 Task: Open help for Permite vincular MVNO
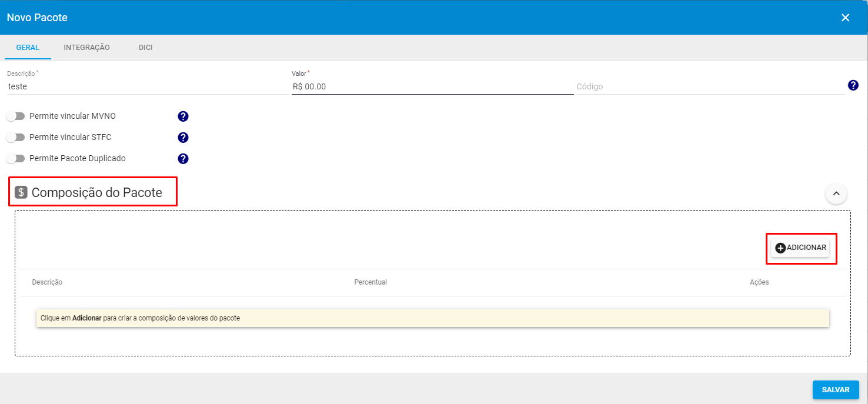point(183,116)
